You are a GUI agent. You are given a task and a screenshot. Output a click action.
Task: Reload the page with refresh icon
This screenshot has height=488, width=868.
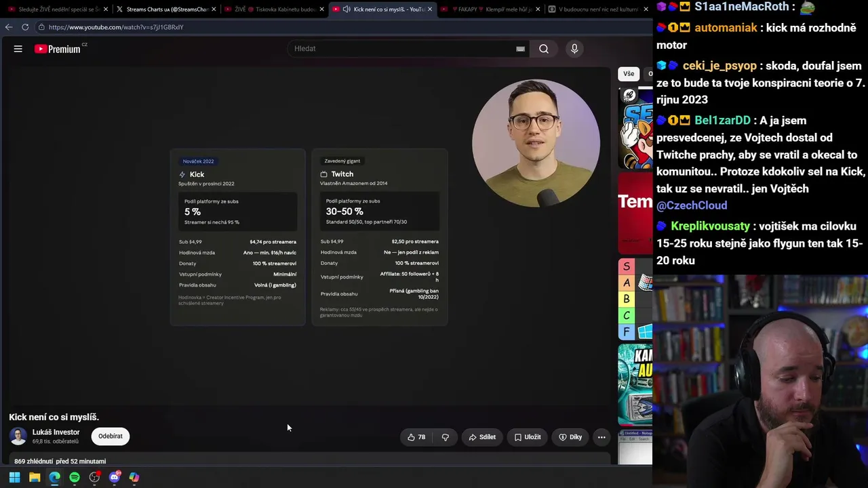pyautogui.click(x=25, y=27)
